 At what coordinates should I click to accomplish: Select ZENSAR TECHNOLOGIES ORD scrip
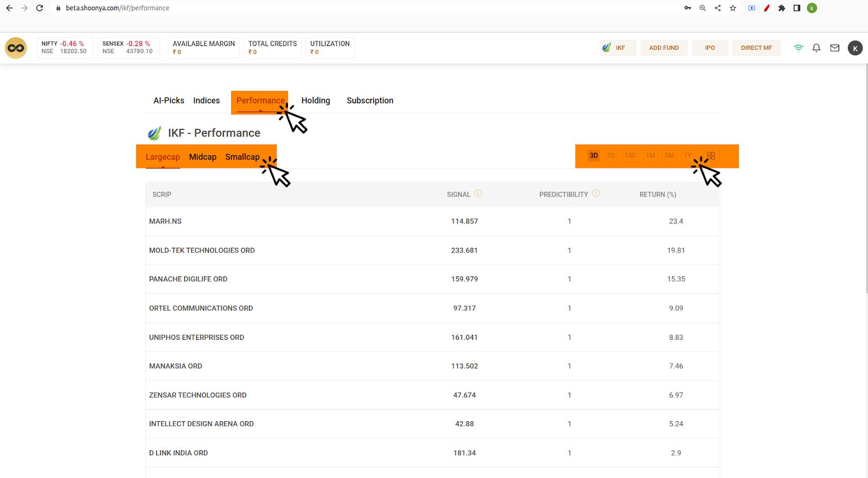[198, 395]
